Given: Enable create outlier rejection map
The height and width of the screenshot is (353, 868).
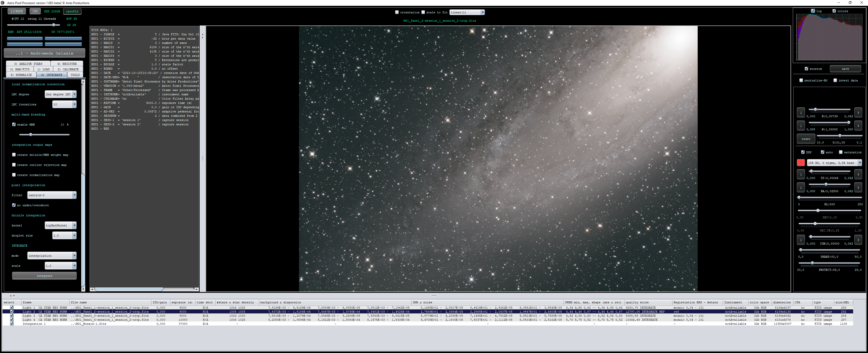Looking at the screenshot, I should pyautogui.click(x=14, y=165).
